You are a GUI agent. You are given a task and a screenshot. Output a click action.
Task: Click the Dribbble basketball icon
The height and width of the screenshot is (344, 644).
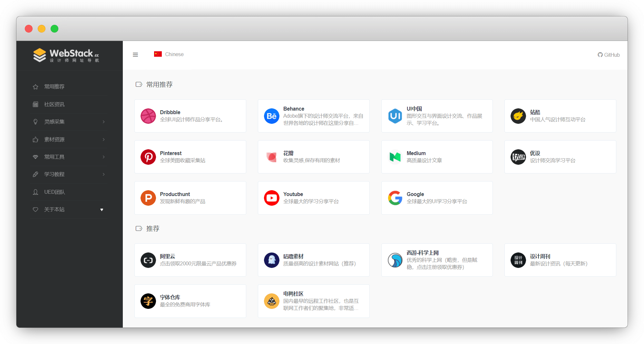(x=148, y=116)
